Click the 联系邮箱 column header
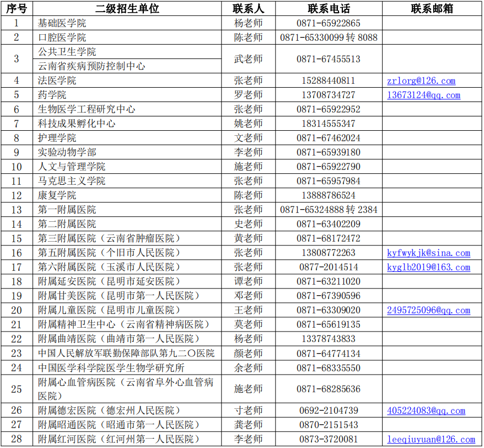Screen dimensions: 484x448 [432, 8]
